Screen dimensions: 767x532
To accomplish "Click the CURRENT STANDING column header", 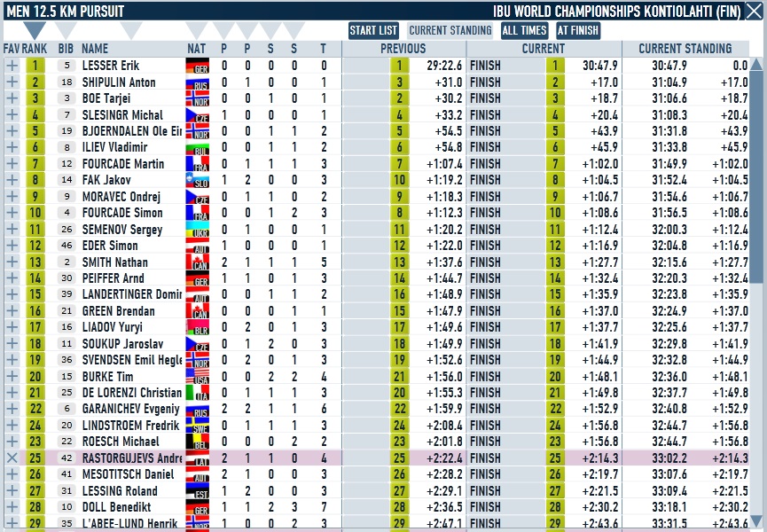I will tap(685, 49).
